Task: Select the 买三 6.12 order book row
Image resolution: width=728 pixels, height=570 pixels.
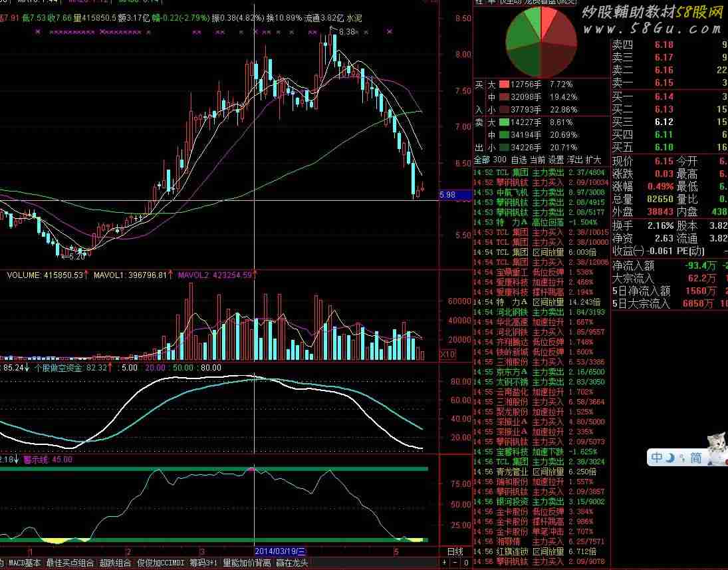Action: pos(669,122)
